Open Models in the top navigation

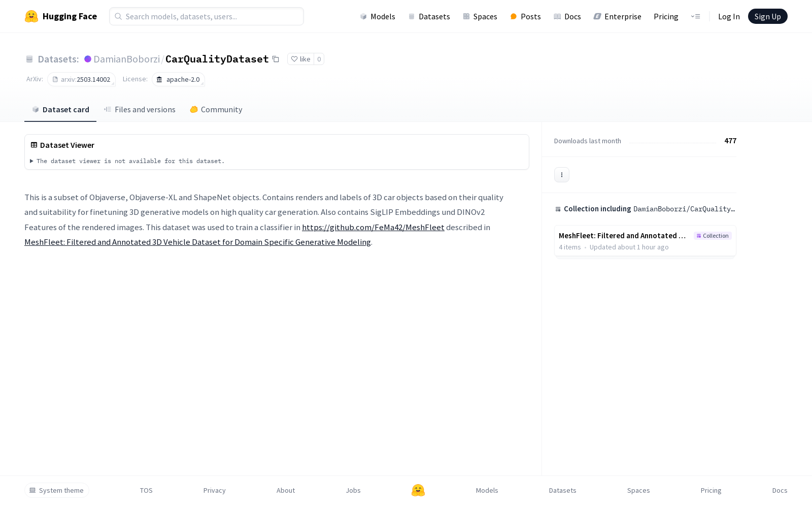378,16
